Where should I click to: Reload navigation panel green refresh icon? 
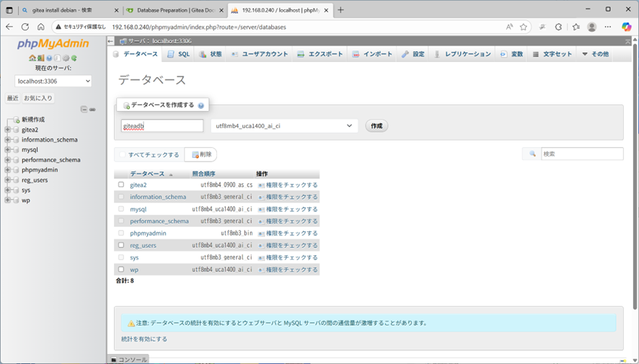tap(74, 58)
